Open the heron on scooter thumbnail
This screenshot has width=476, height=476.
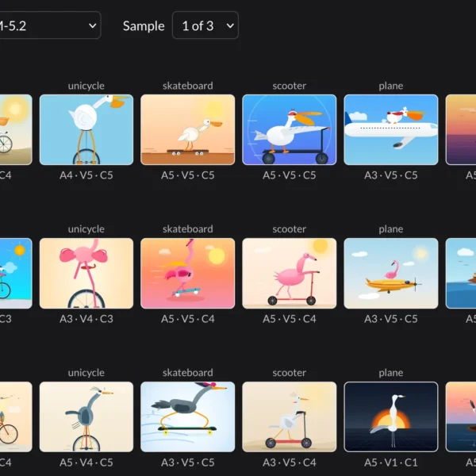point(290,416)
